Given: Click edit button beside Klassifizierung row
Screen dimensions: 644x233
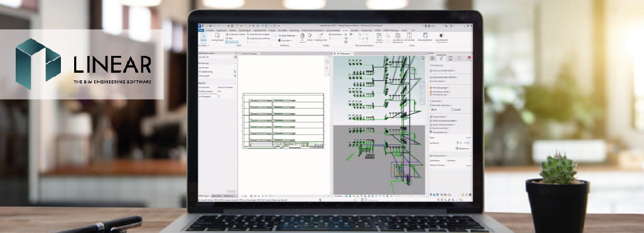Looking at the screenshot, I should pos(236,72).
